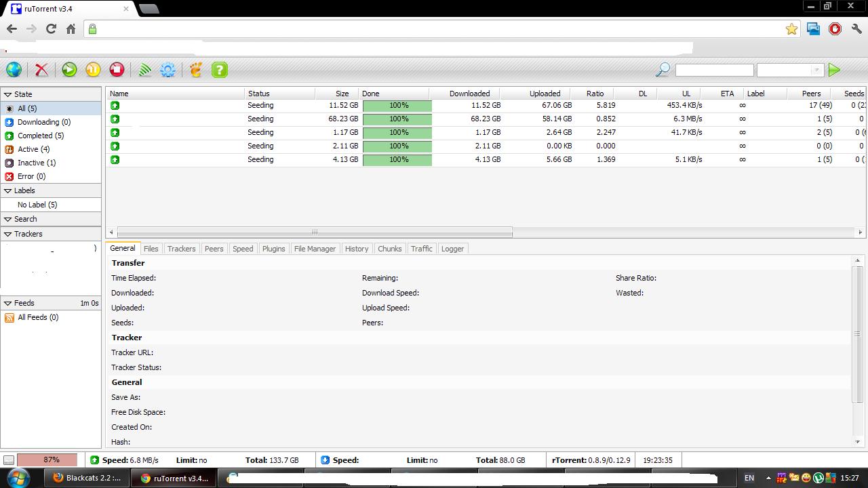Open the Logger tab
The height and width of the screenshot is (488, 868).
[452, 249]
